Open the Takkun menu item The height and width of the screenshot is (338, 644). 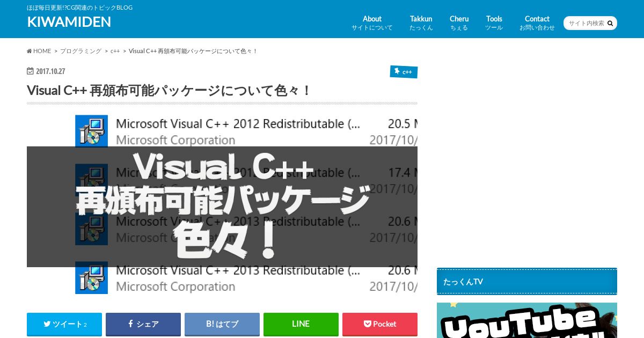[x=421, y=23]
